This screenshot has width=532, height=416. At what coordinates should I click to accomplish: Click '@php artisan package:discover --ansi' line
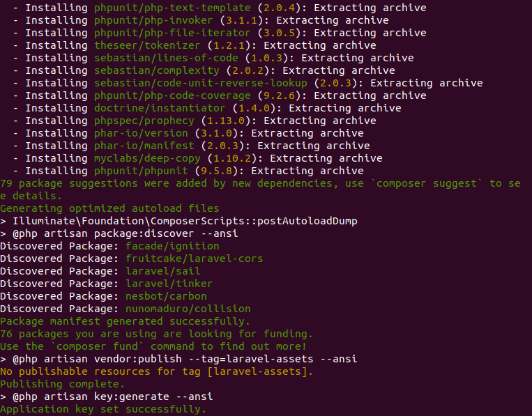coord(119,233)
